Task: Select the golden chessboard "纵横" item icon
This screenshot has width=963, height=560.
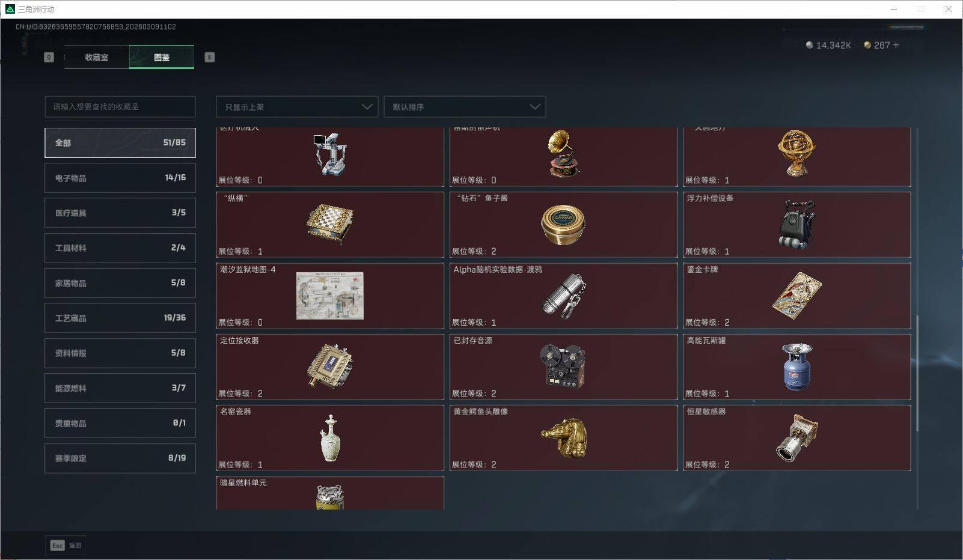Action: point(330,224)
